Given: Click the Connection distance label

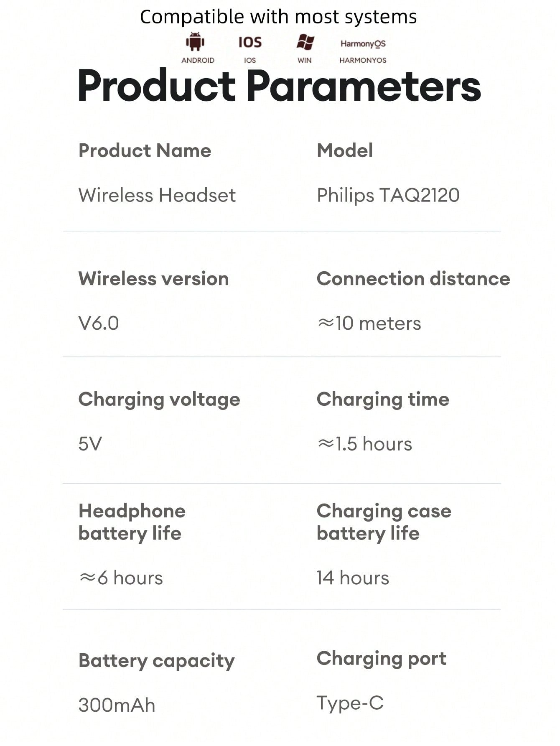Looking at the screenshot, I should pyautogui.click(x=413, y=279).
